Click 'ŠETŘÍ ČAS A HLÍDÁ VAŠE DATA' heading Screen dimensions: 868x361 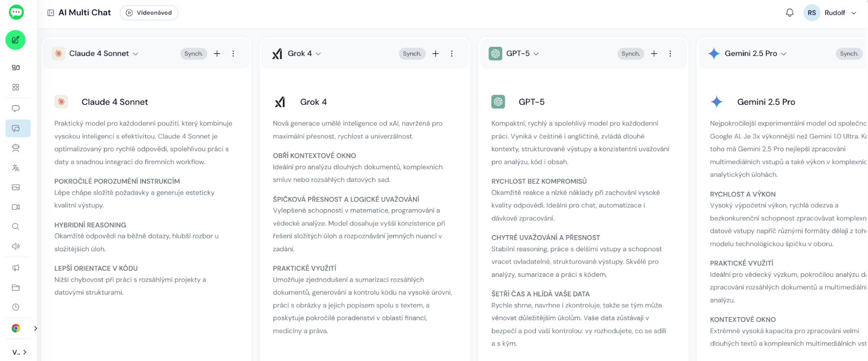[x=540, y=294]
